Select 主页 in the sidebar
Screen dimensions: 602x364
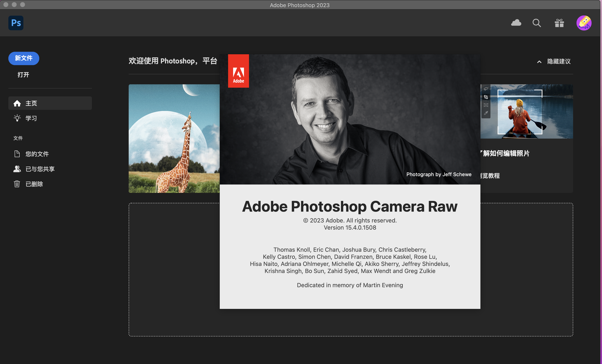(31, 103)
